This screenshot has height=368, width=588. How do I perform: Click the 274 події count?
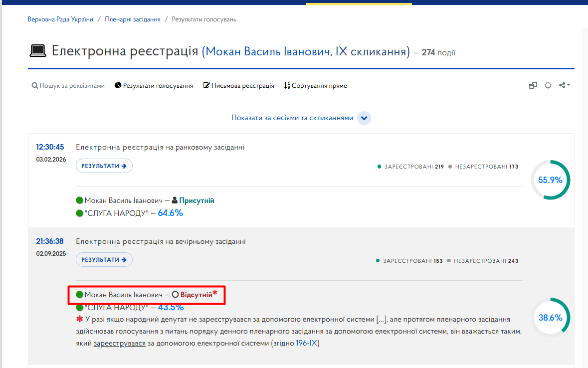point(438,52)
